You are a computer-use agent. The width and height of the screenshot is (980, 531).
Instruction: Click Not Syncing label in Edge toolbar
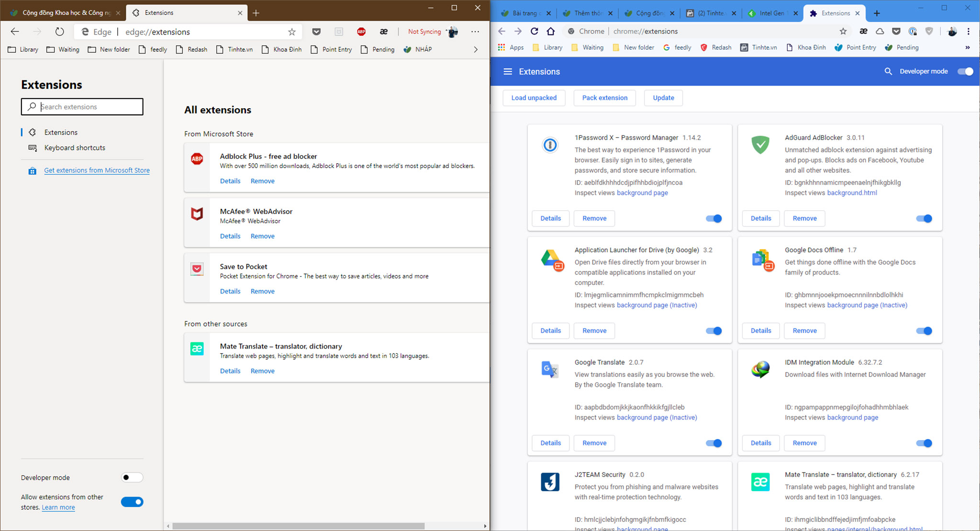[424, 32]
